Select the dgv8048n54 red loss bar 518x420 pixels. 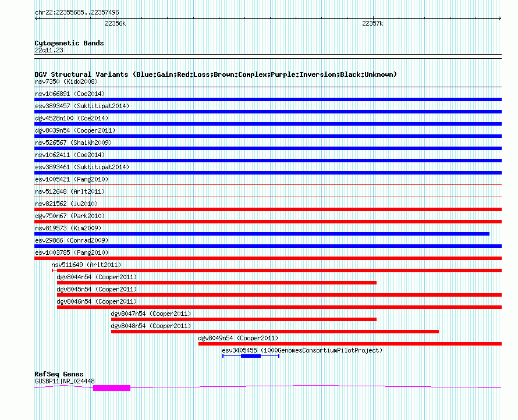click(x=275, y=332)
